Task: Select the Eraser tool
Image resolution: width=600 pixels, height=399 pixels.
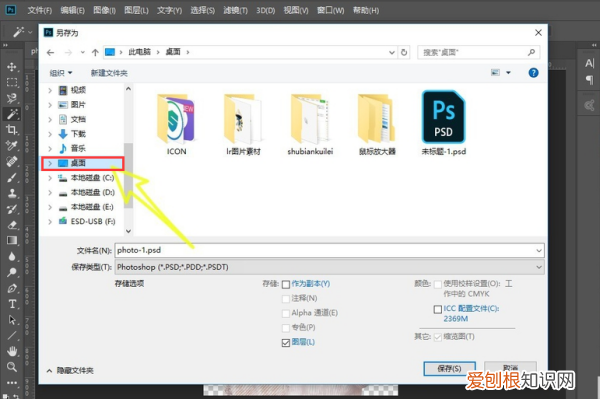Action: point(12,225)
